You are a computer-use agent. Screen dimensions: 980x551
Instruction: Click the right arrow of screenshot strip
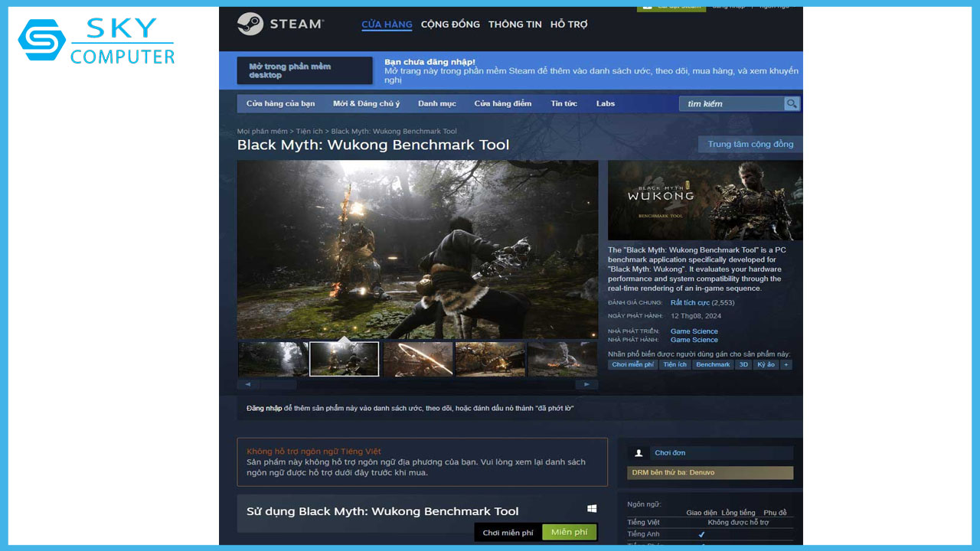587,384
